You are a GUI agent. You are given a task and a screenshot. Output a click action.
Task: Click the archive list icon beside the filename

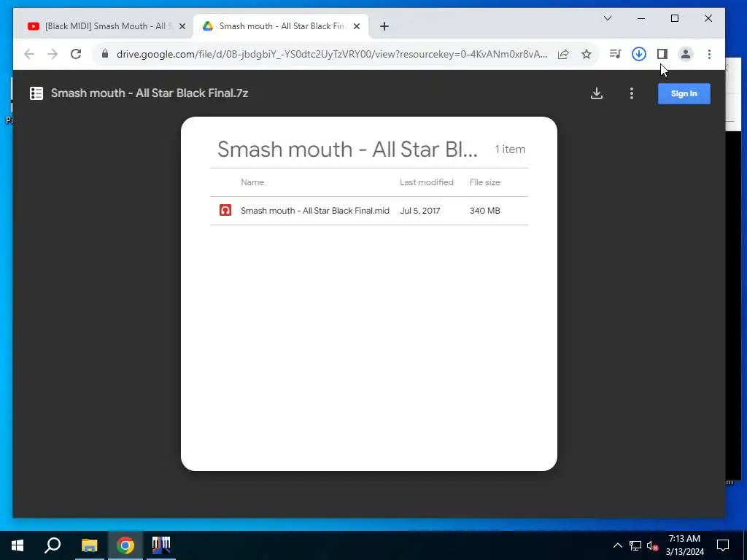click(36, 93)
